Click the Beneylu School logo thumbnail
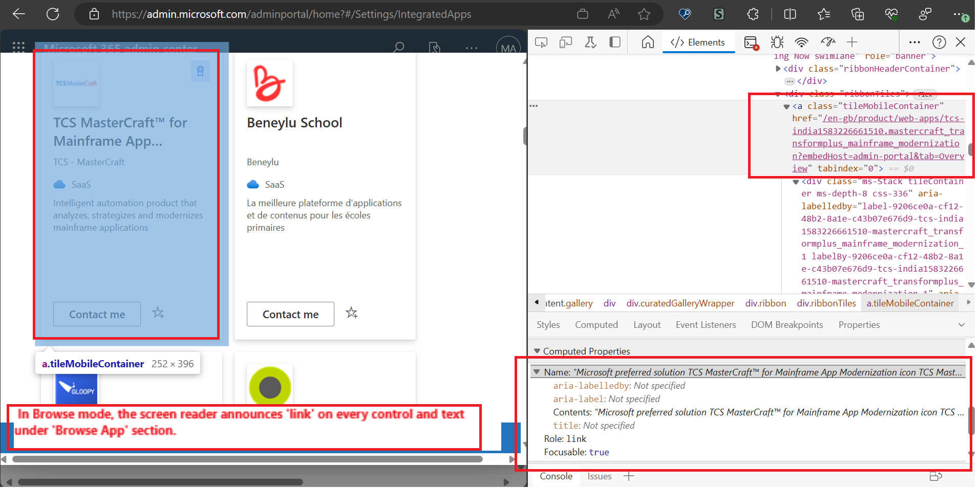This screenshot has height=488, width=980. pyautogui.click(x=270, y=83)
